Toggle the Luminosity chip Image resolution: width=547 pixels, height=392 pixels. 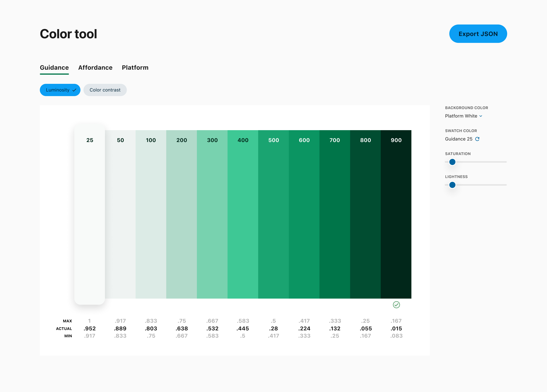pyautogui.click(x=60, y=90)
